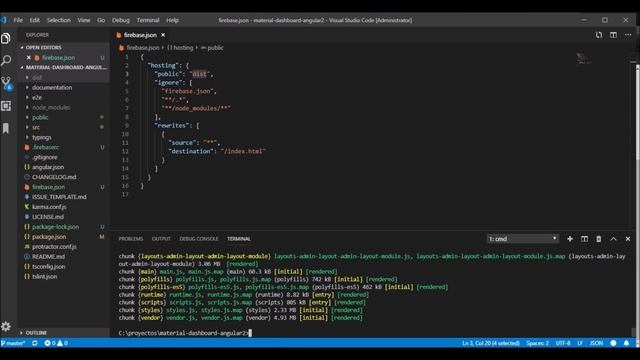Image resolution: width=640 pixels, height=360 pixels.
Task: Click the terminal command prompt line
Action: tap(185, 333)
